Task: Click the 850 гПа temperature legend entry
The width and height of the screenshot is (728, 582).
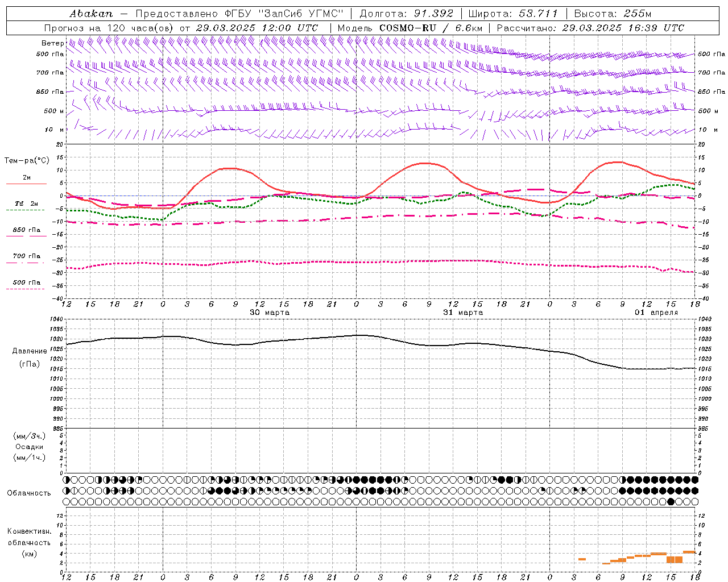Action: (26, 230)
